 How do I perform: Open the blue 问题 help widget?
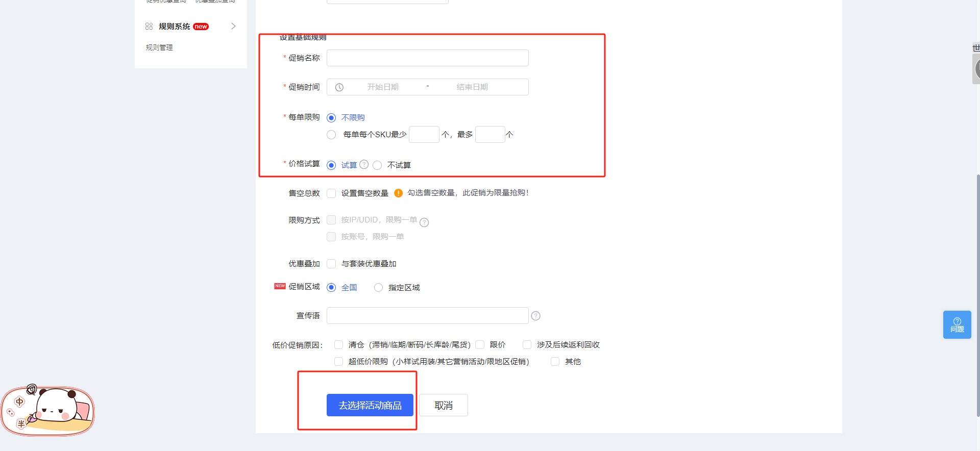(x=957, y=324)
